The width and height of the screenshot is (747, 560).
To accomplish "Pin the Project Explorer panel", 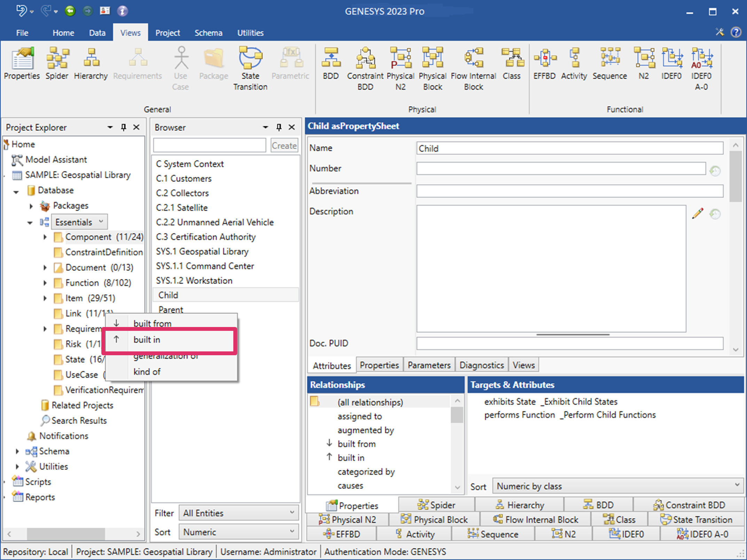I will [123, 127].
